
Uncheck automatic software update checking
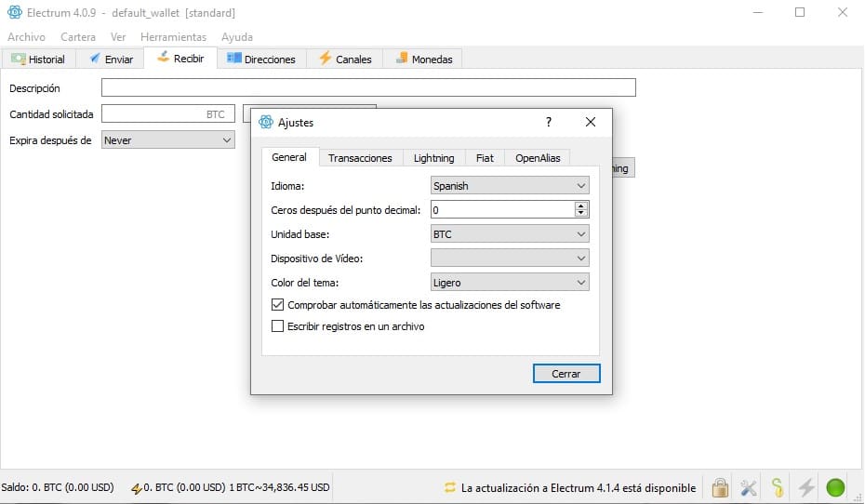click(277, 304)
